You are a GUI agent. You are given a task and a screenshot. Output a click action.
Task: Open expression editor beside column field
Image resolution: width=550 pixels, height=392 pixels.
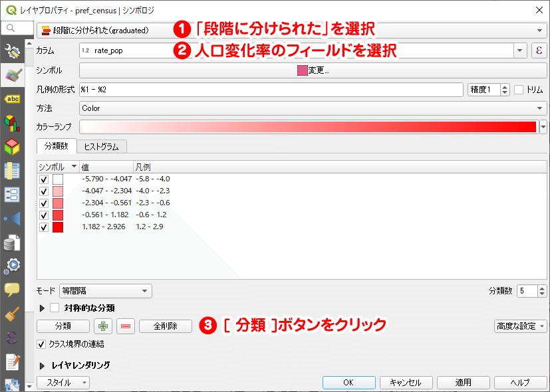(x=539, y=50)
